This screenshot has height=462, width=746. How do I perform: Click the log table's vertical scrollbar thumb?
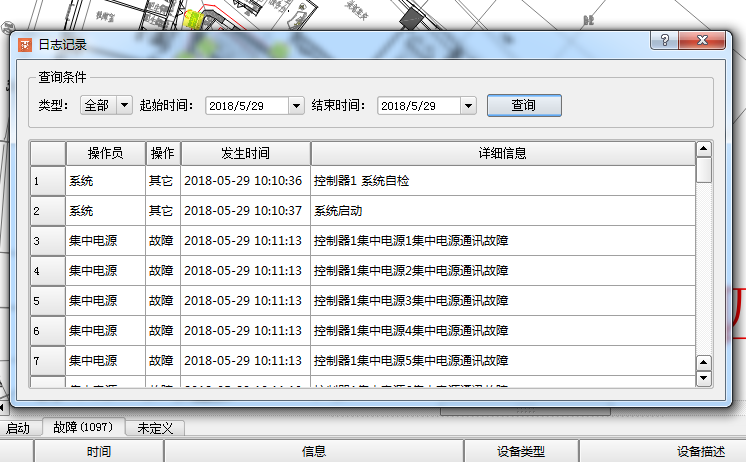[704, 170]
